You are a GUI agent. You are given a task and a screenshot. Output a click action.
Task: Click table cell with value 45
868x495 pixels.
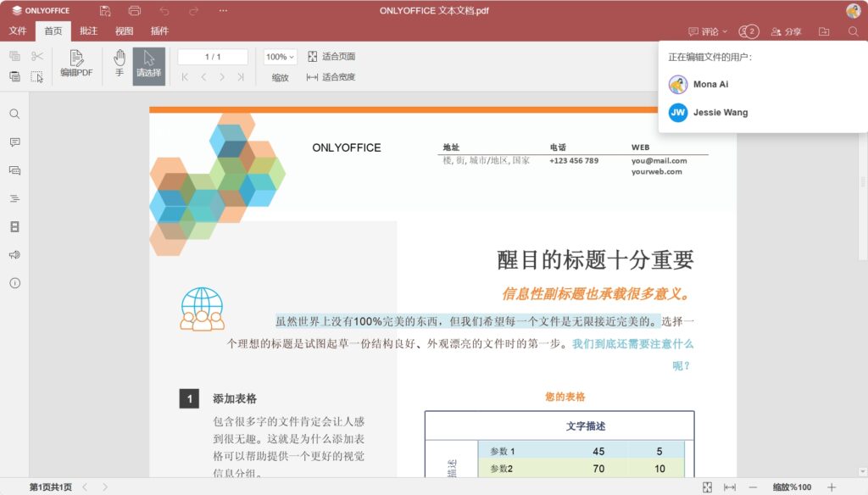(x=598, y=451)
